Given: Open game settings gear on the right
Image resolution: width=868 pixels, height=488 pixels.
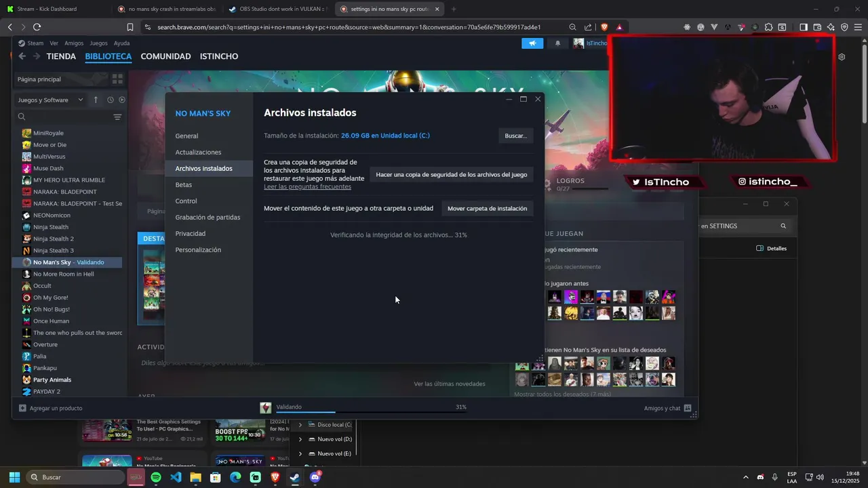Looking at the screenshot, I should click(842, 57).
